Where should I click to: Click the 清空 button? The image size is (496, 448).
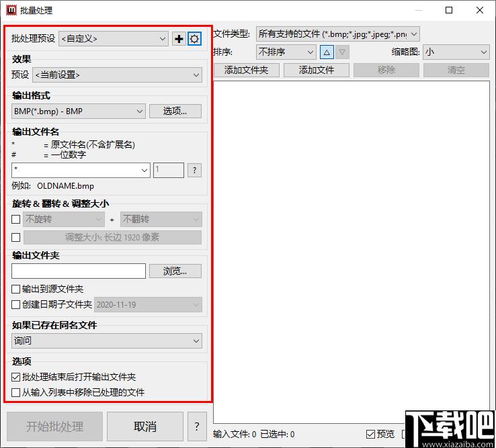[x=456, y=70]
